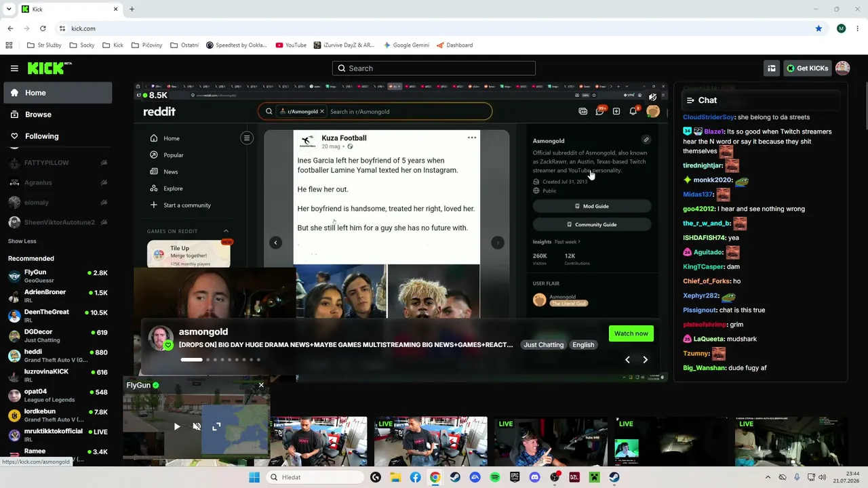The image size is (868, 488).
Task: Click the Reddit Community Guide button
Action: [x=592, y=224]
